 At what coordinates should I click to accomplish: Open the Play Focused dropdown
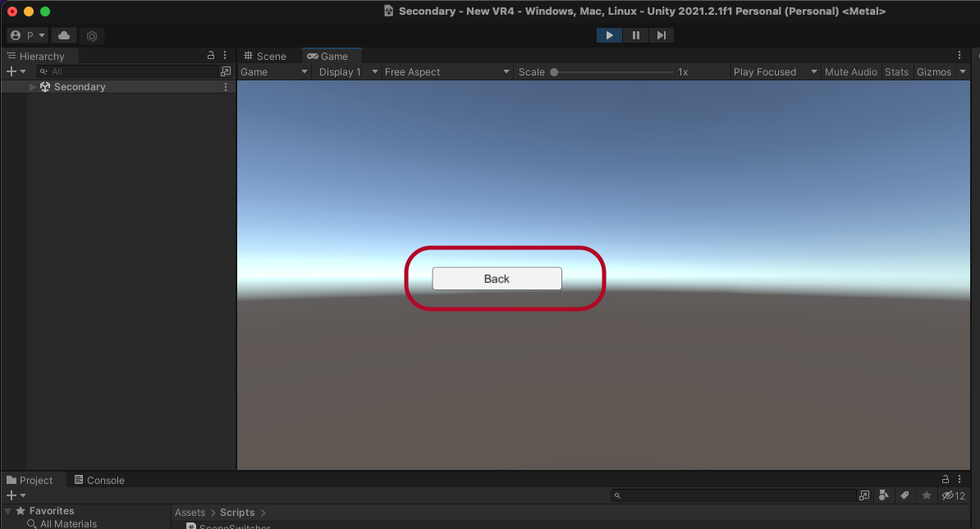coord(775,72)
